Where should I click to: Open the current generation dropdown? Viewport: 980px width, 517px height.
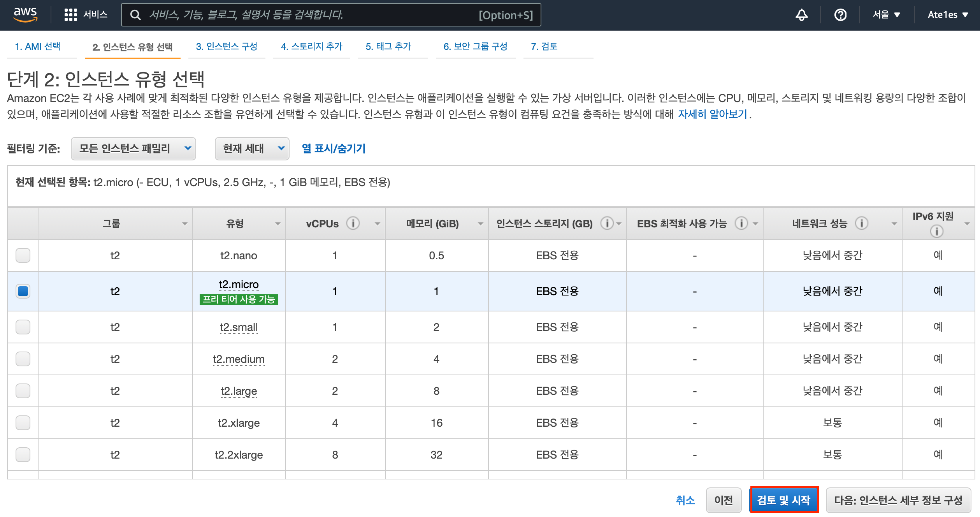click(252, 148)
